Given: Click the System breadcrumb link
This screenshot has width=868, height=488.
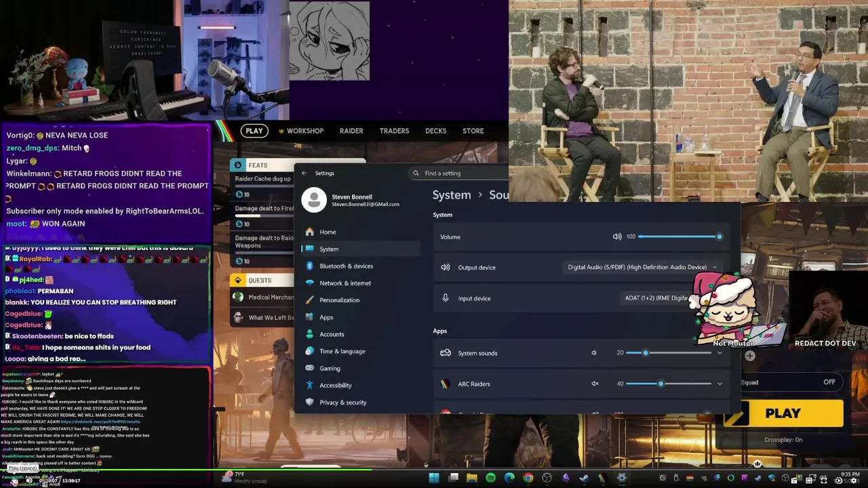Looking at the screenshot, I should (452, 195).
